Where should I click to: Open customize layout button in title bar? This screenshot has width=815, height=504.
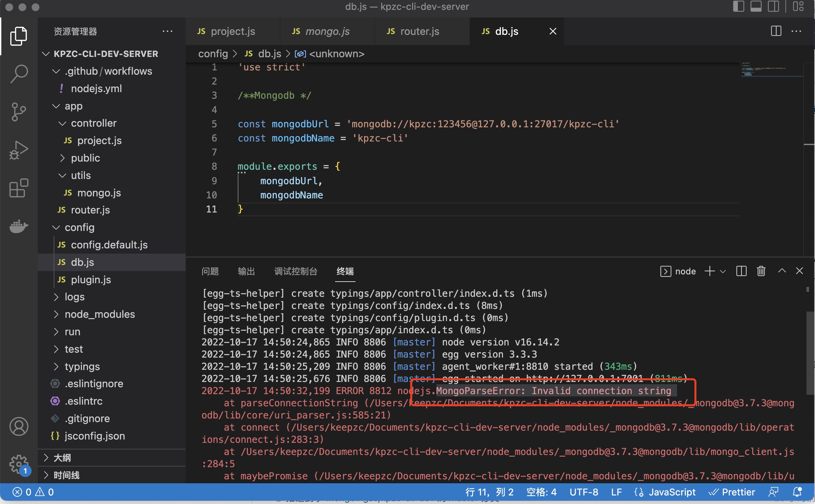798,6
